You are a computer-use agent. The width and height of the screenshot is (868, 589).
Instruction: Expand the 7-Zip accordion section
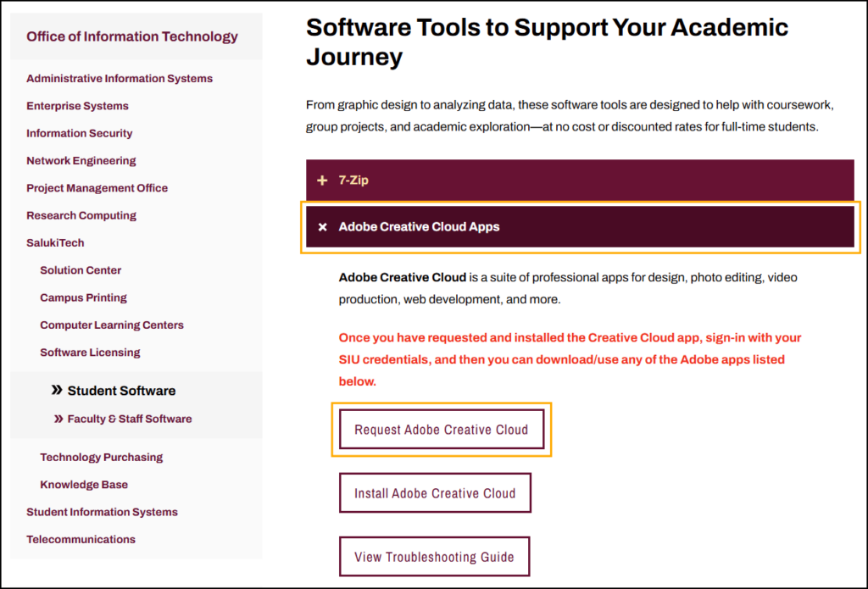tap(580, 181)
